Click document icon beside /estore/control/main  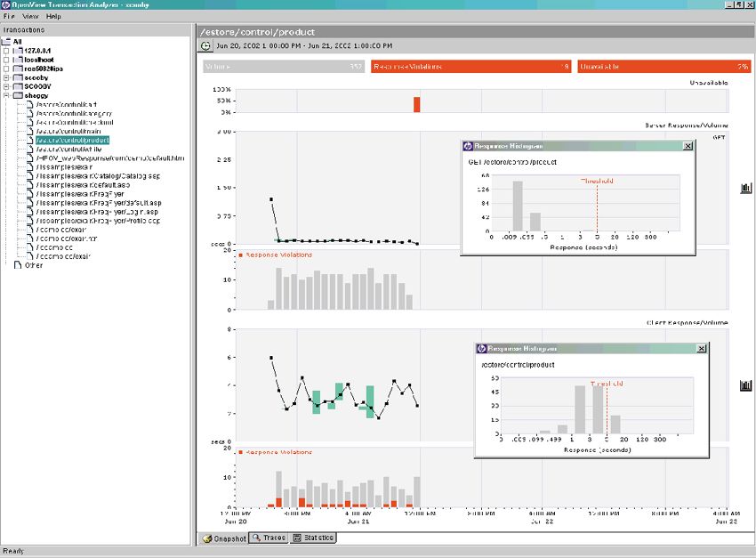coord(30,131)
